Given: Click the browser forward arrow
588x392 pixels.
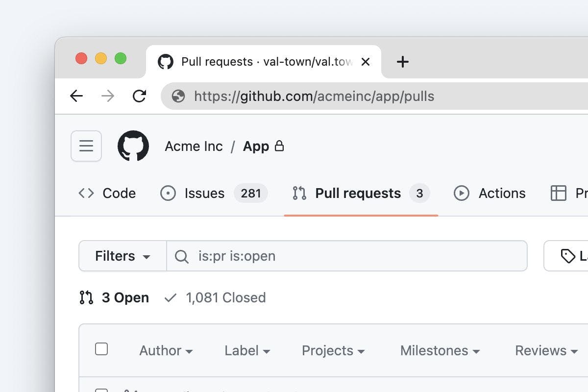Looking at the screenshot, I should tap(108, 96).
